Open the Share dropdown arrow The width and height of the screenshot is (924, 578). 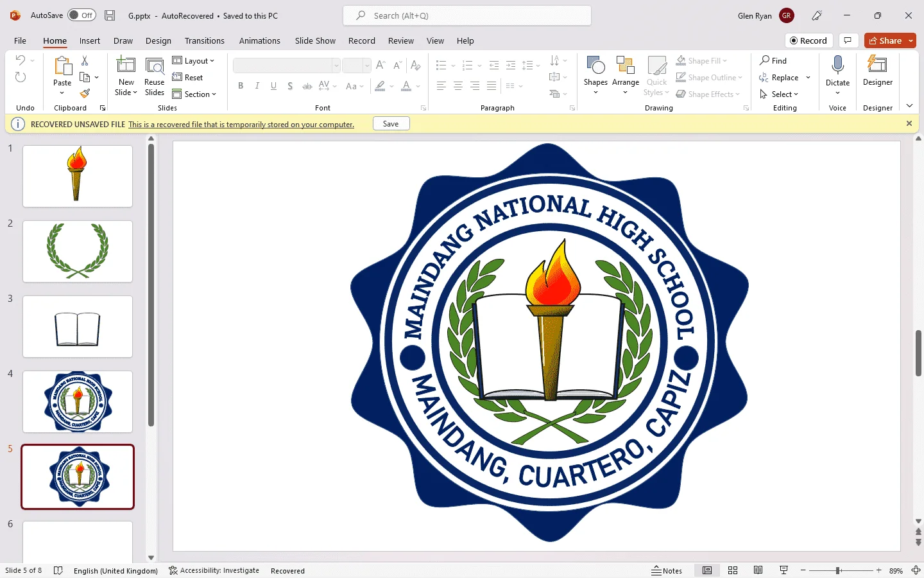click(911, 40)
